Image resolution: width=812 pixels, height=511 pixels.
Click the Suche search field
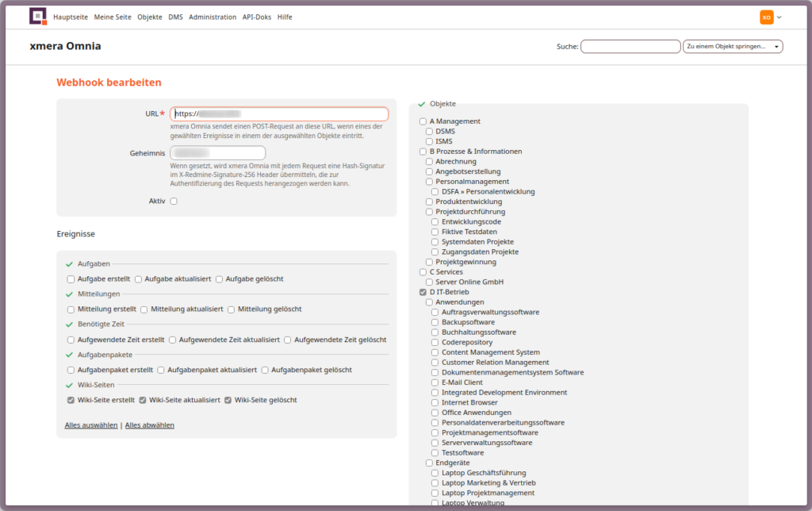[x=630, y=47]
